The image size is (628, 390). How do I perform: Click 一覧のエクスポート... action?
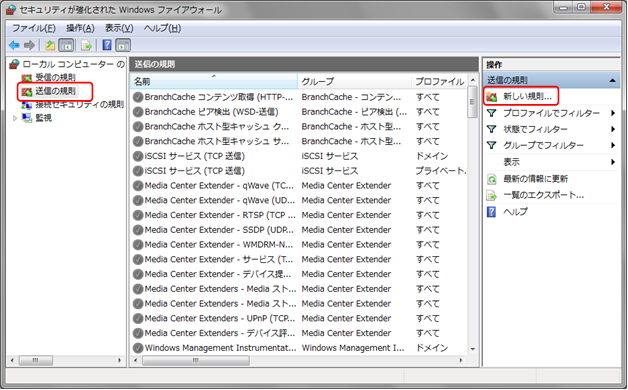543,195
